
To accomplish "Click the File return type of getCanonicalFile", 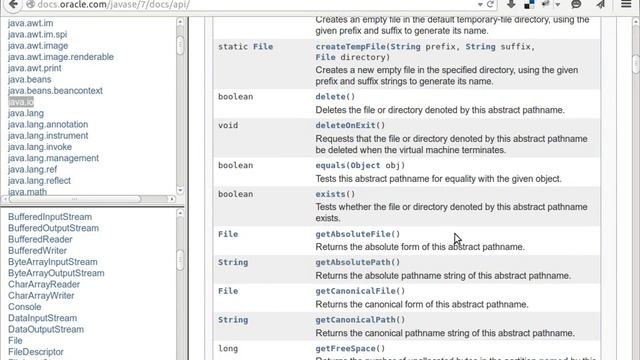I will point(228,291).
